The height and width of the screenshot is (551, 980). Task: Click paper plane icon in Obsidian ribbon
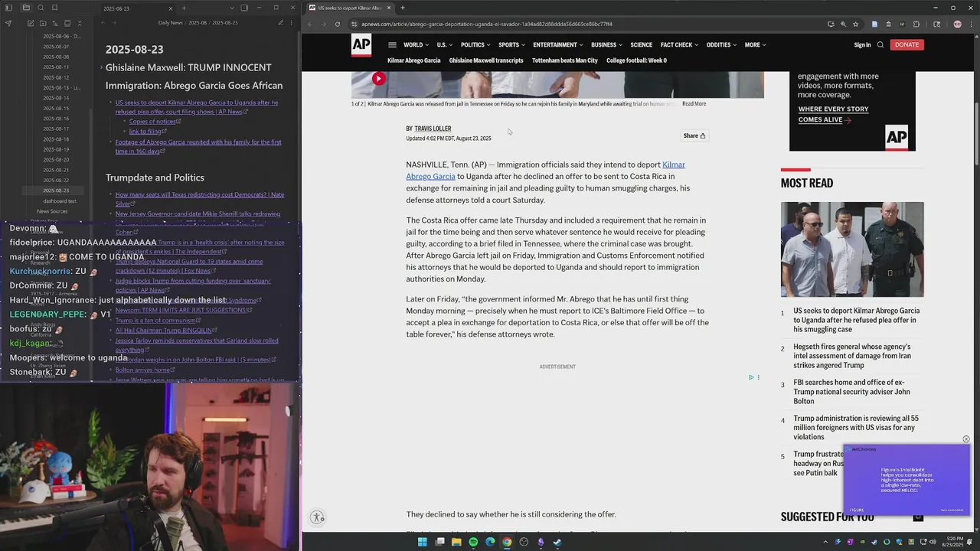tap(8, 23)
